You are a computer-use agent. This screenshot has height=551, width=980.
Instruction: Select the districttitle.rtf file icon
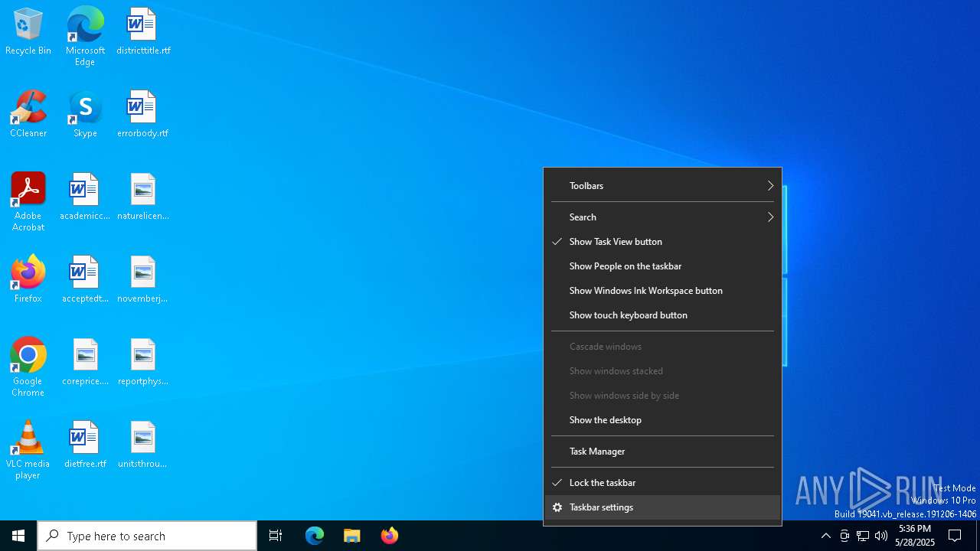pyautogui.click(x=143, y=31)
